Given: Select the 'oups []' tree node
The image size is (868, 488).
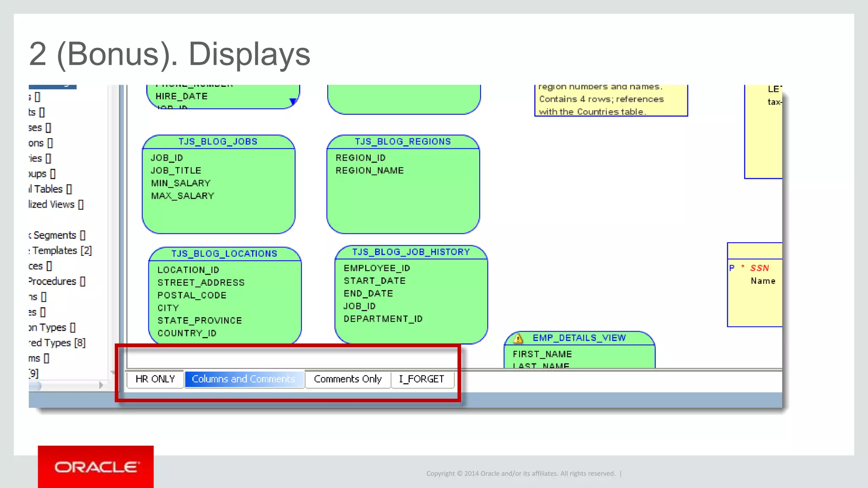Looking at the screenshot, I should [42, 174].
